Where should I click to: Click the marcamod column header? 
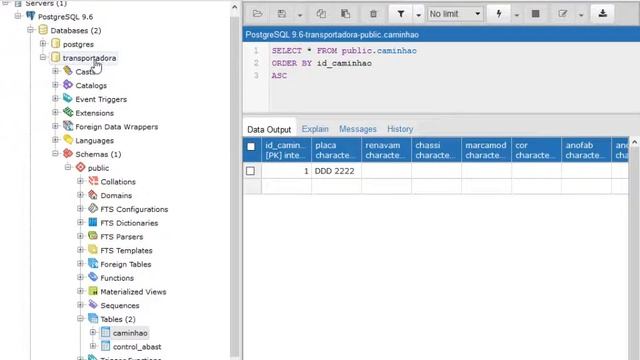click(486, 150)
